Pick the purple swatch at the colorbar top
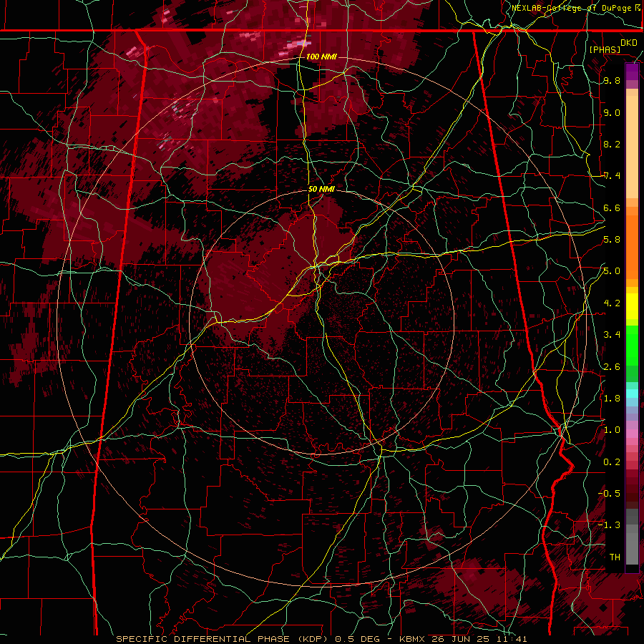 tap(632, 72)
